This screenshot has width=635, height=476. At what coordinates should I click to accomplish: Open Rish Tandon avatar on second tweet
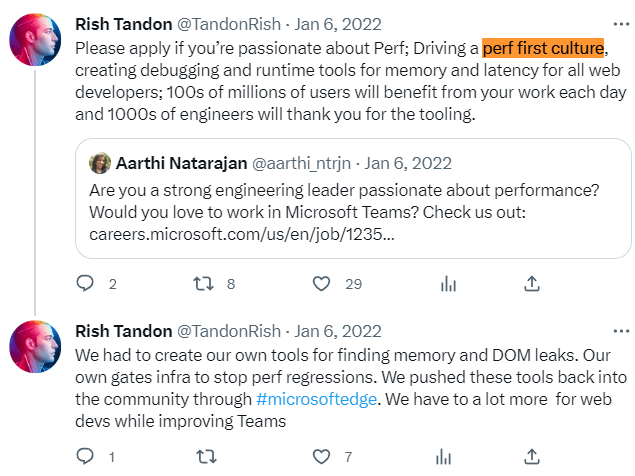click(35, 347)
